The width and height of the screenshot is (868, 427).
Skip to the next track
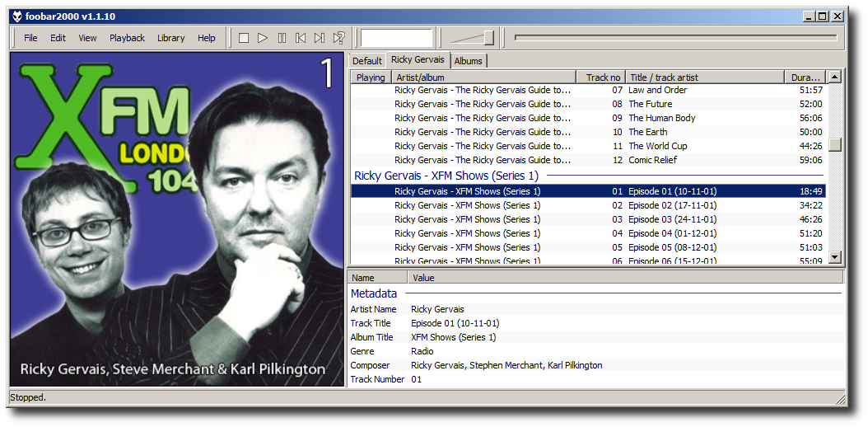(320, 38)
